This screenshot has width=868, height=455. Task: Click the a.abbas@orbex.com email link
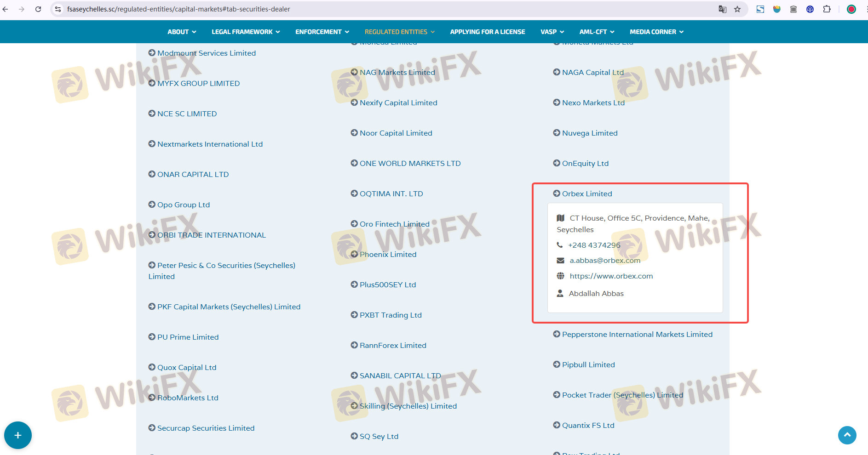tap(604, 261)
